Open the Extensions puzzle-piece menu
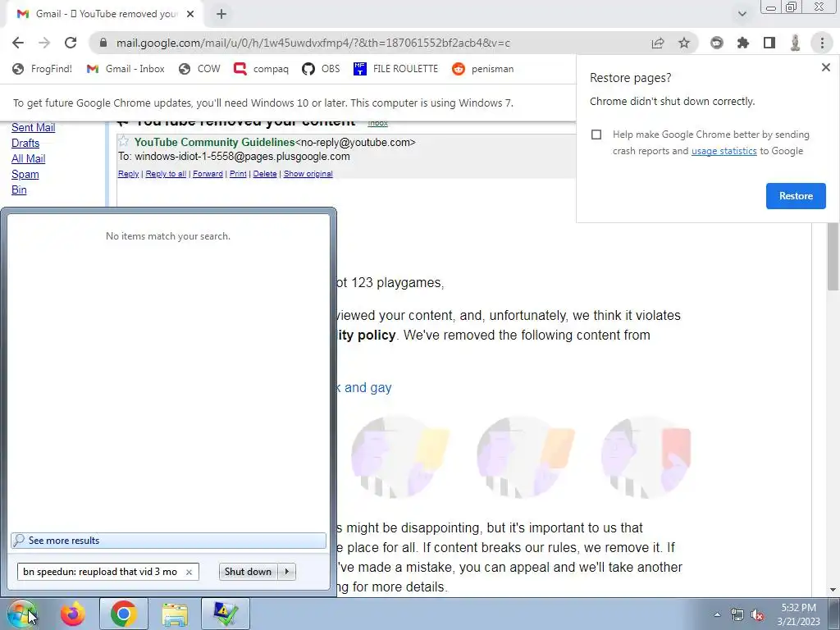The width and height of the screenshot is (840, 630). click(x=743, y=43)
